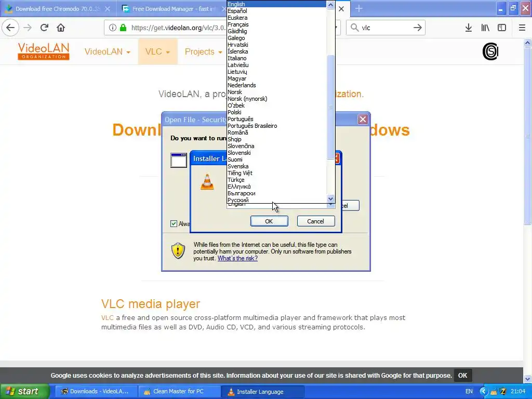Click Cancel in Installer Language dialog
Screen dimensions: 532x399
(315, 221)
